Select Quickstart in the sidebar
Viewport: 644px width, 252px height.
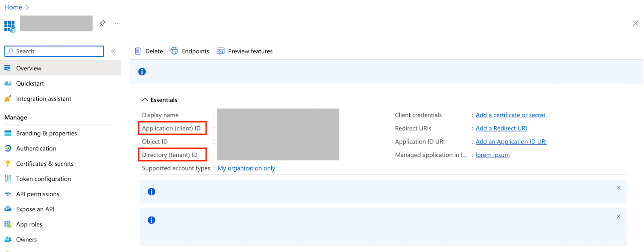click(x=30, y=84)
